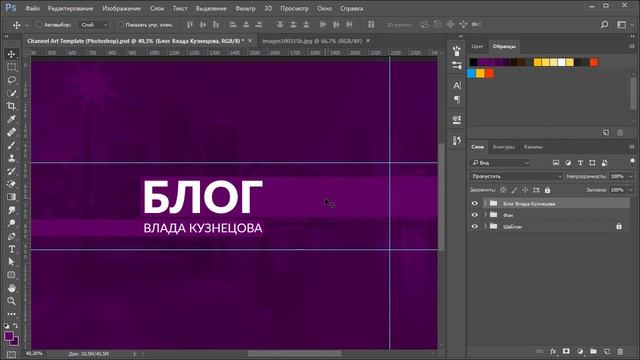Select the Rectangular Marquee tool
Image resolution: width=640 pixels, height=360 pixels.
tap(11, 67)
